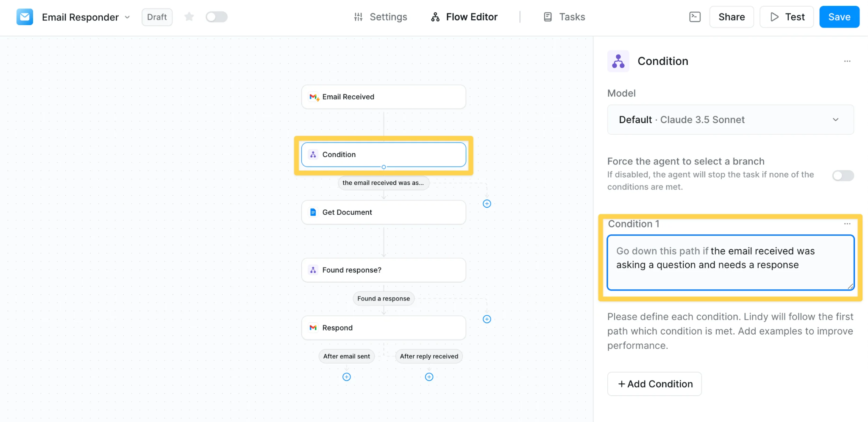
Task: Add a step after 'After reply received'
Action: (429, 377)
